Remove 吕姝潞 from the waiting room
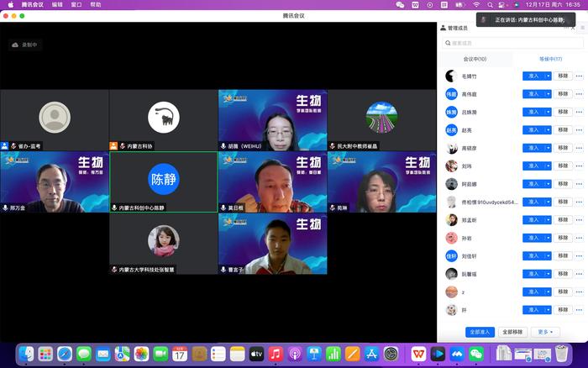This screenshot has height=368, width=588. point(563,112)
